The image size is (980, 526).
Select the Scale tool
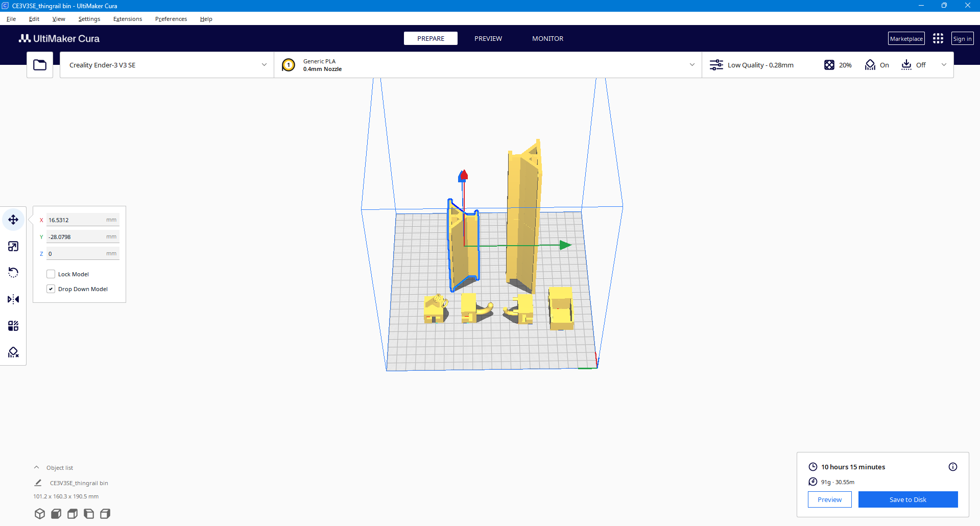[13, 246]
